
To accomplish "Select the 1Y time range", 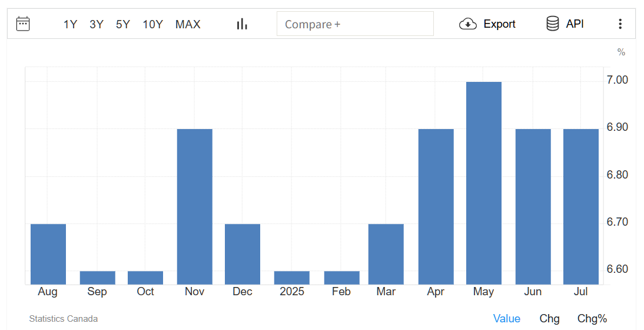I will [x=71, y=24].
